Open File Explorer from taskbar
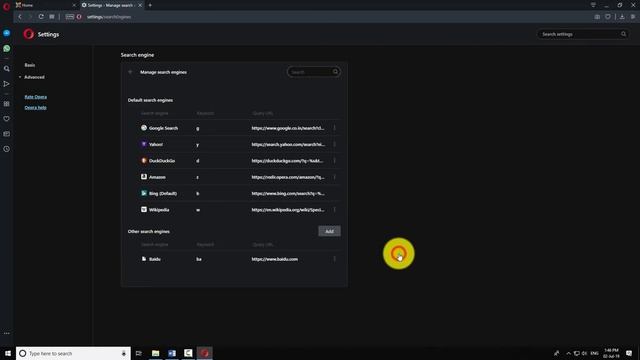 tap(156, 353)
